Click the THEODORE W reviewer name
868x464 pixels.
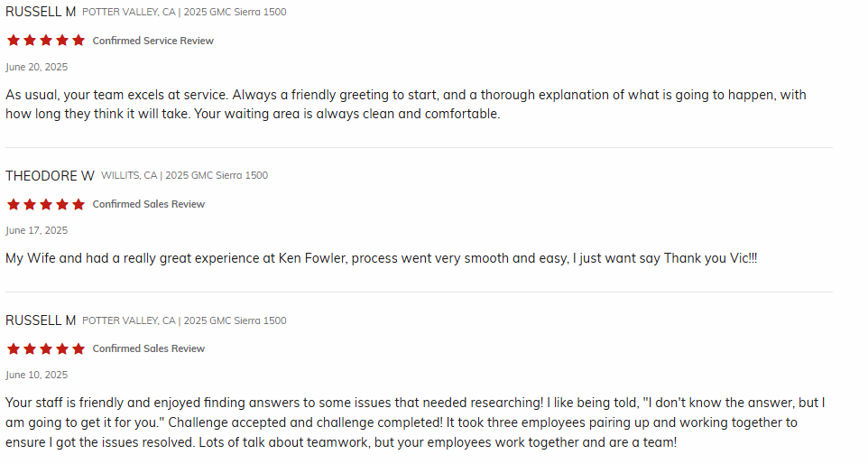point(50,175)
